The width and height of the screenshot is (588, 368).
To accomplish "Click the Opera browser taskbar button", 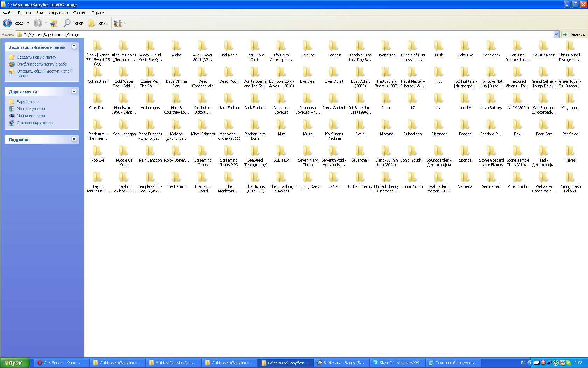I will (59, 363).
